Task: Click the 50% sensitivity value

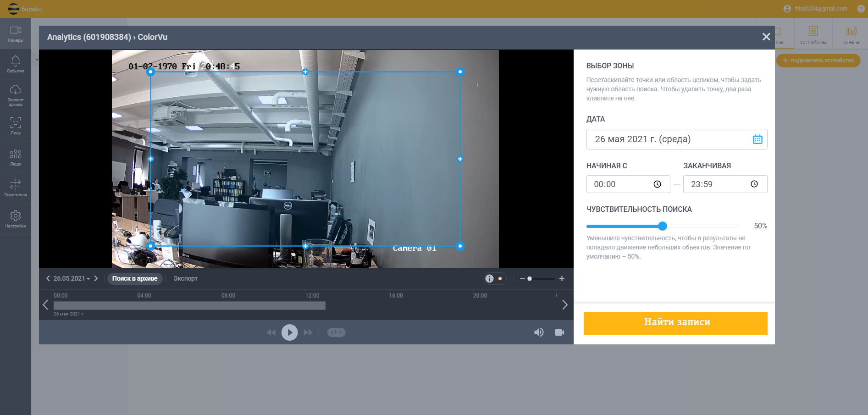Action: [x=760, y=226]
